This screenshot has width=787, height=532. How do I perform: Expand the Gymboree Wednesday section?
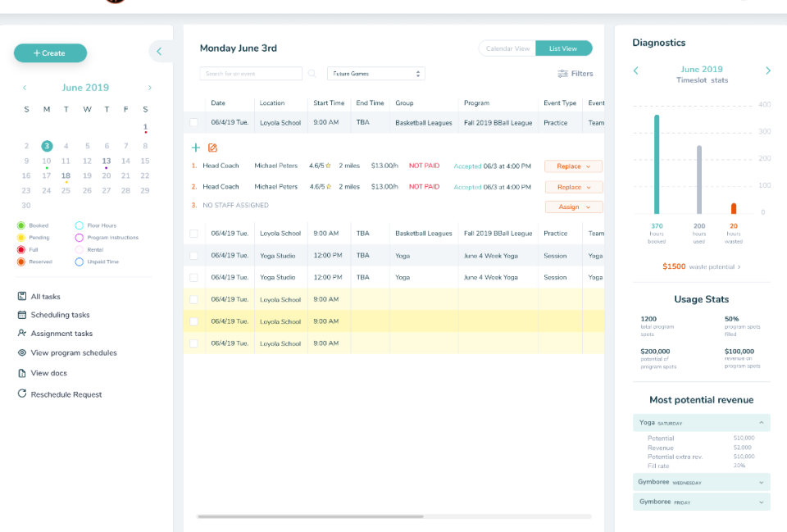tap(702, 483)
